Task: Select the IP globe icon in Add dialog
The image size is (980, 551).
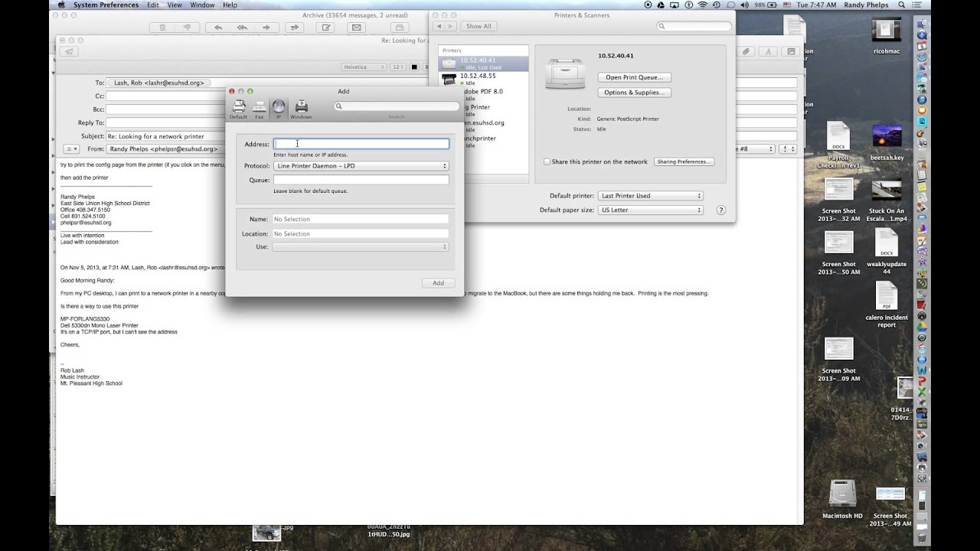Action: [279, 109]
